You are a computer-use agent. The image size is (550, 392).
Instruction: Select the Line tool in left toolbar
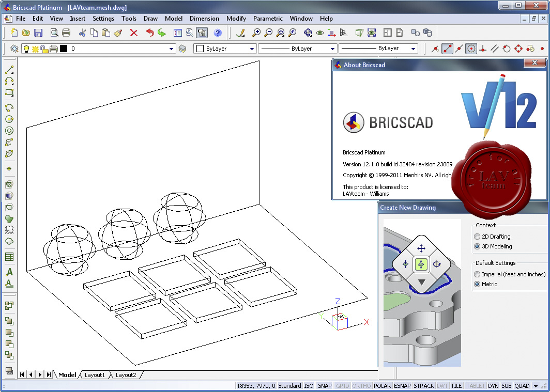point(9,70)
